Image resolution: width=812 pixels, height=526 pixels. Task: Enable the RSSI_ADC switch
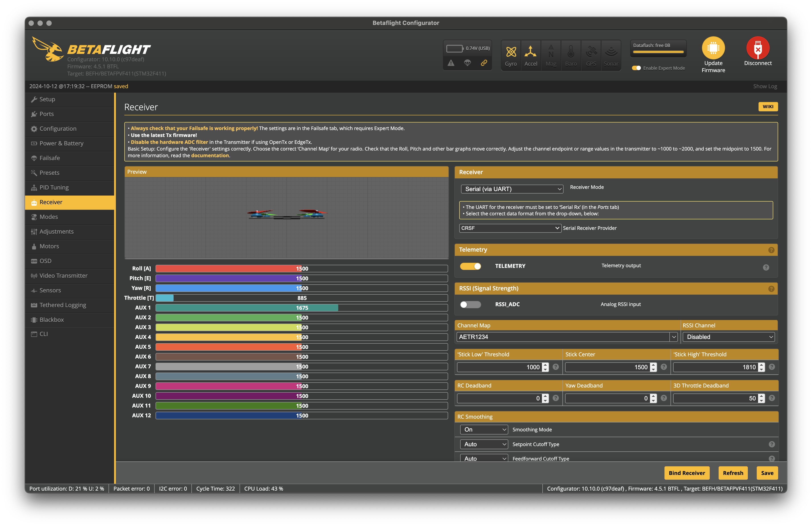[x=470, y=304]
